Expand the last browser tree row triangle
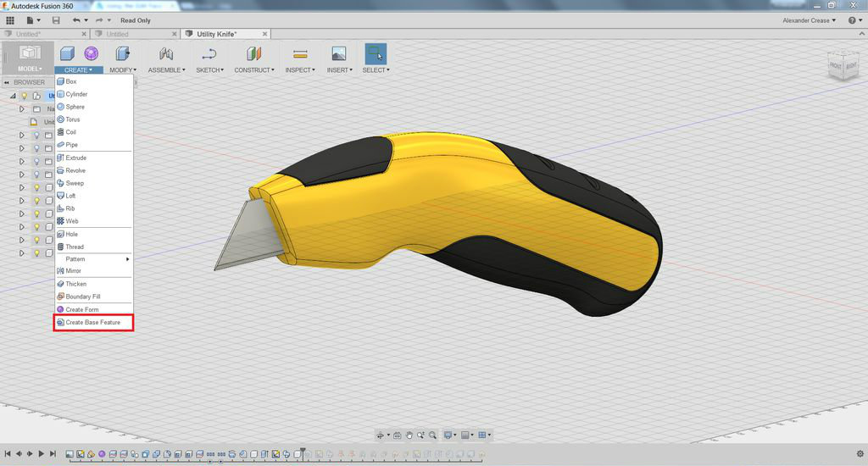Screen dimensions: 868x466 tap(21, 253)
